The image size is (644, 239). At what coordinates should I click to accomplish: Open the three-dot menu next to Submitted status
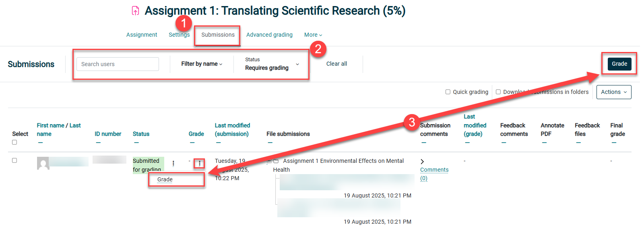click(173, 163)
